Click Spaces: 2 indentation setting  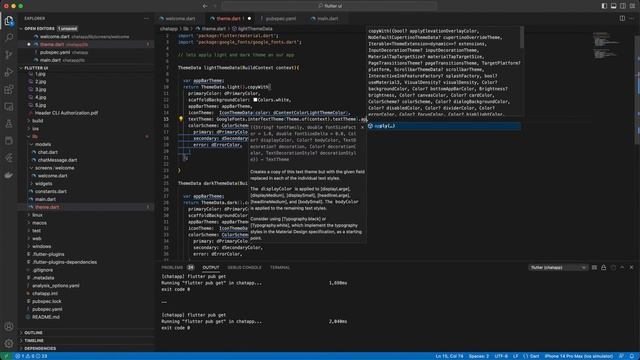pyautogui.click(x=479, y=356)
